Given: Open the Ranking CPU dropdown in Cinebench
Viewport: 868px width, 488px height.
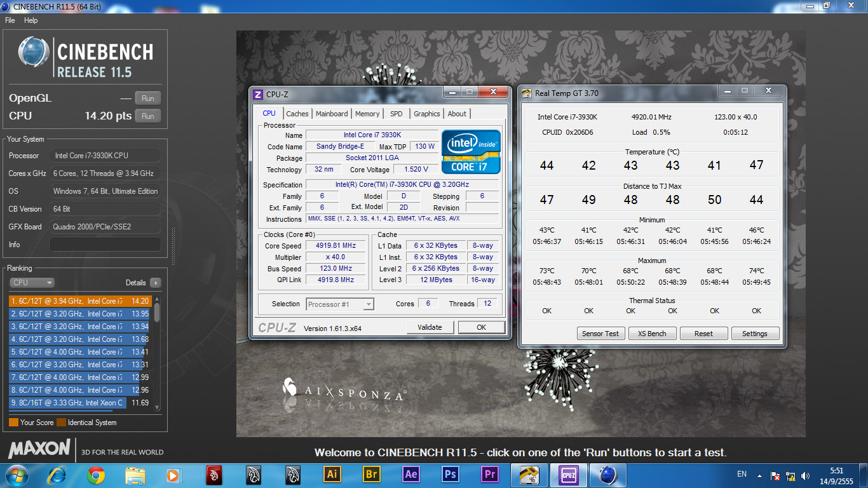Looking at the screenshot, I should coord(32,283).
